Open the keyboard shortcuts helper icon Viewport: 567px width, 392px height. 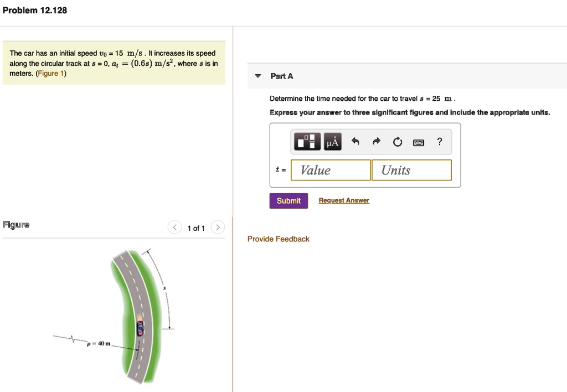point(419,142)
